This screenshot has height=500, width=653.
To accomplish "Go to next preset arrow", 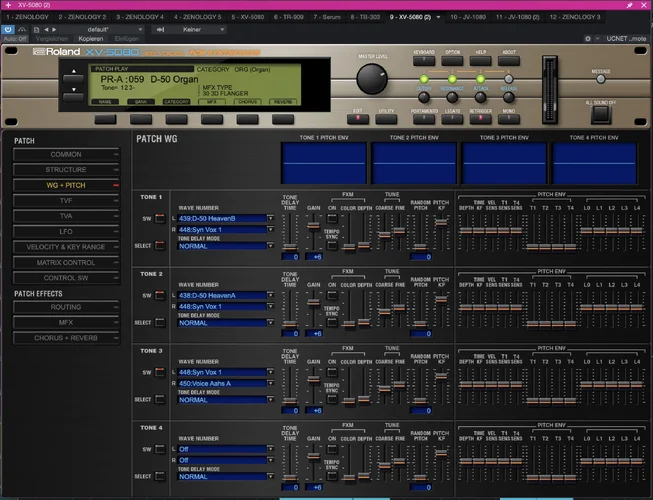I will coord(54,30).
